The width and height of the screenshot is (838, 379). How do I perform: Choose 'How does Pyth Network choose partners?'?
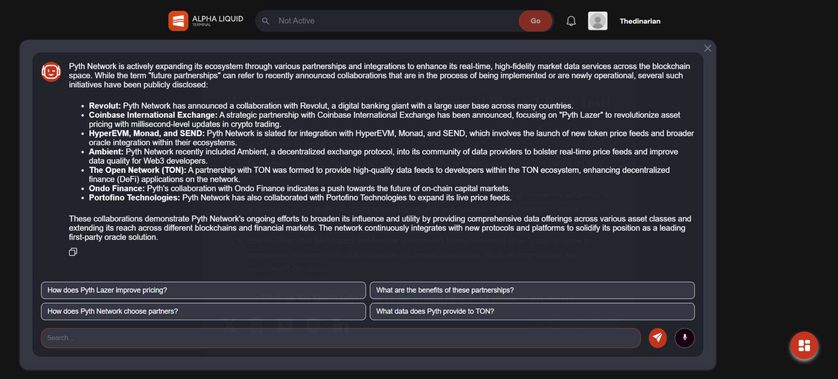coord(204,311)
